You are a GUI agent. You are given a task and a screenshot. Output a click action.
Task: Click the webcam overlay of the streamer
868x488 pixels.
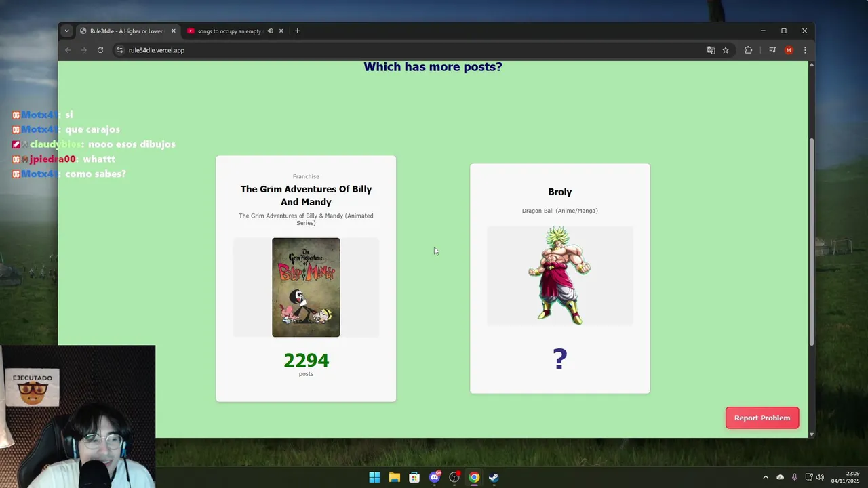coord(77,416)
